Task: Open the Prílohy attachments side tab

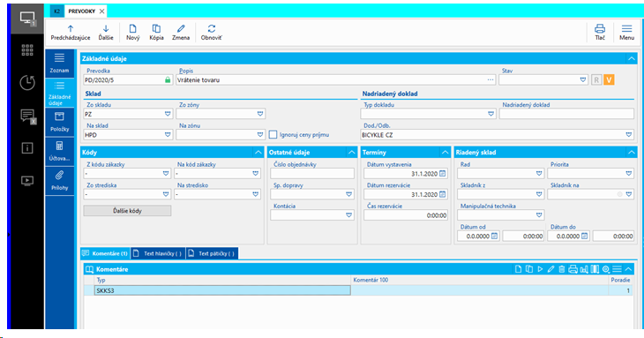Action: tap(60, 181)
